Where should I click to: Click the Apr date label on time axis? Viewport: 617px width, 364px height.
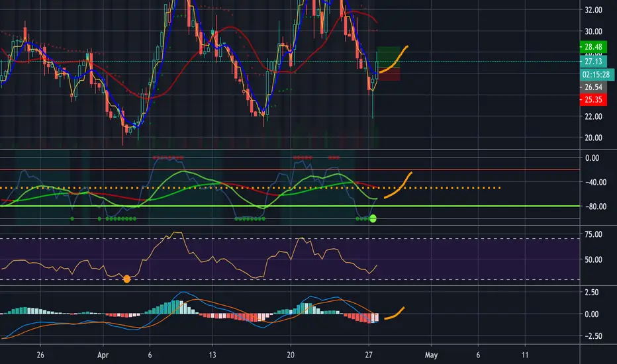click(x=103, y=355)
